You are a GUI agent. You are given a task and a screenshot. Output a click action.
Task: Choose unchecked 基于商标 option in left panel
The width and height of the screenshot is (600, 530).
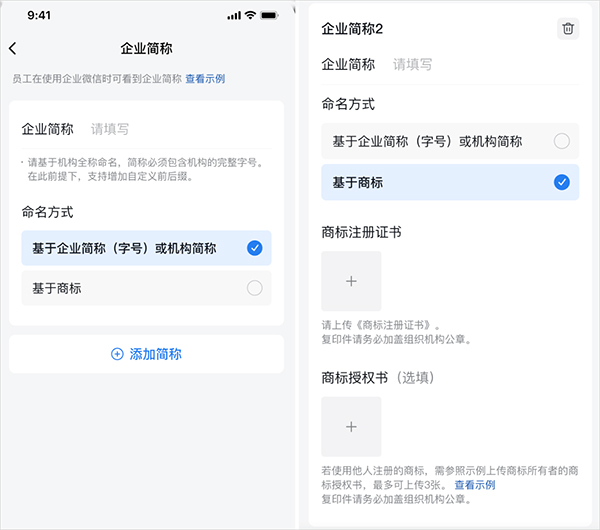(146, 288)
